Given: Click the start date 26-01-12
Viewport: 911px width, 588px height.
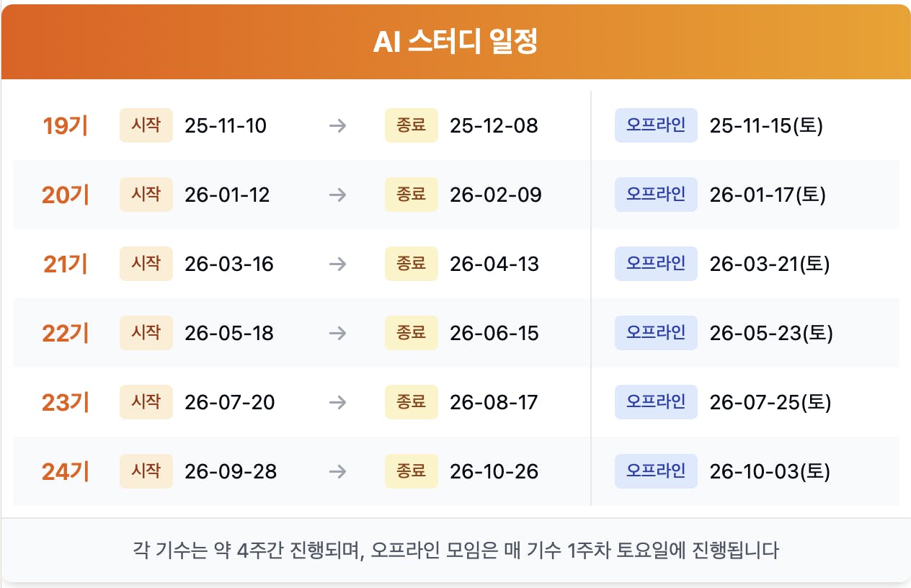Looking at the screenshot, I should coord(227,195).
